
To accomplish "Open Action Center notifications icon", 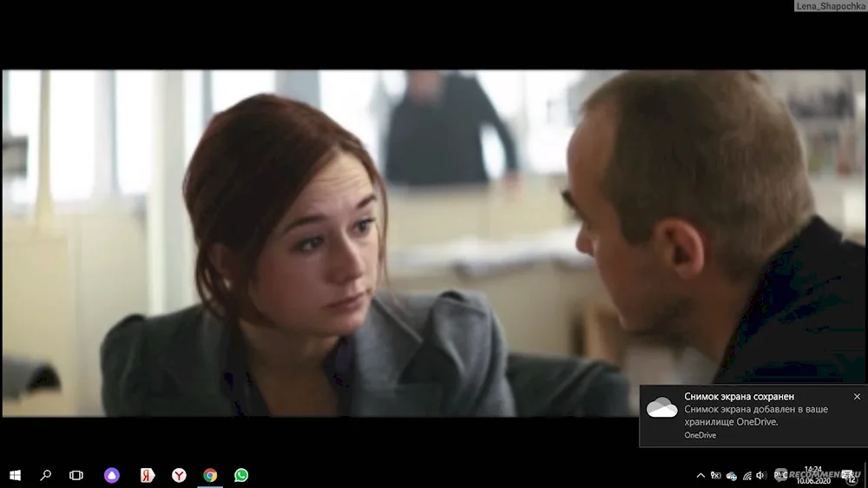I will click(x=849, y=475).
